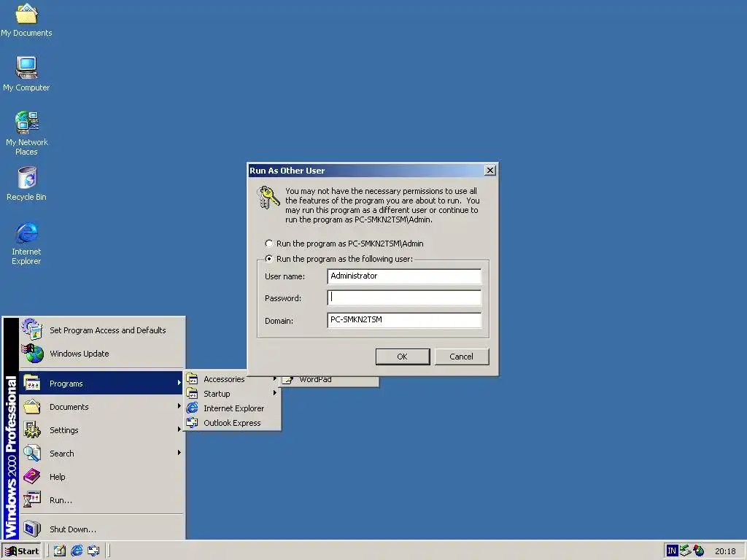
Task: Click the Search magnifier icon in Start menu
Action: [32, 454]
